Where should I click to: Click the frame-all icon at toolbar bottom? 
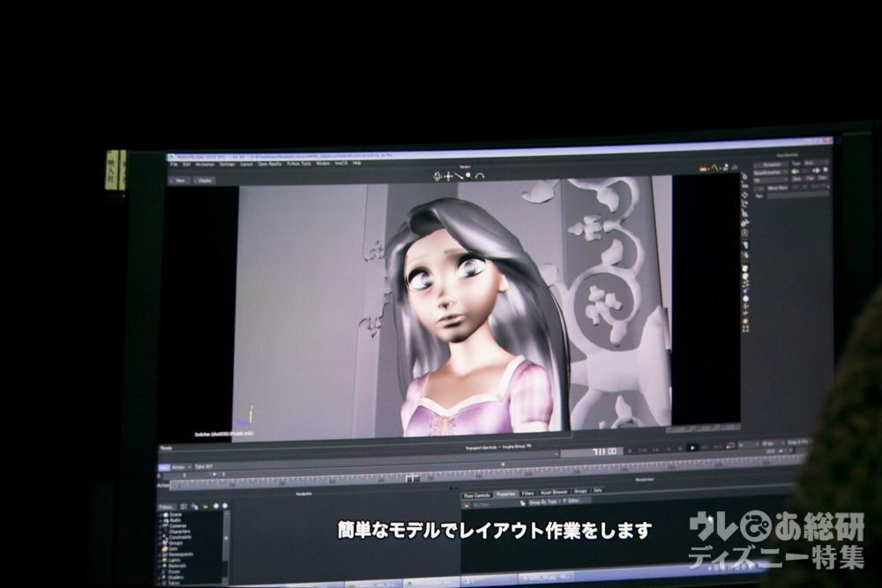tap(745, 329)
